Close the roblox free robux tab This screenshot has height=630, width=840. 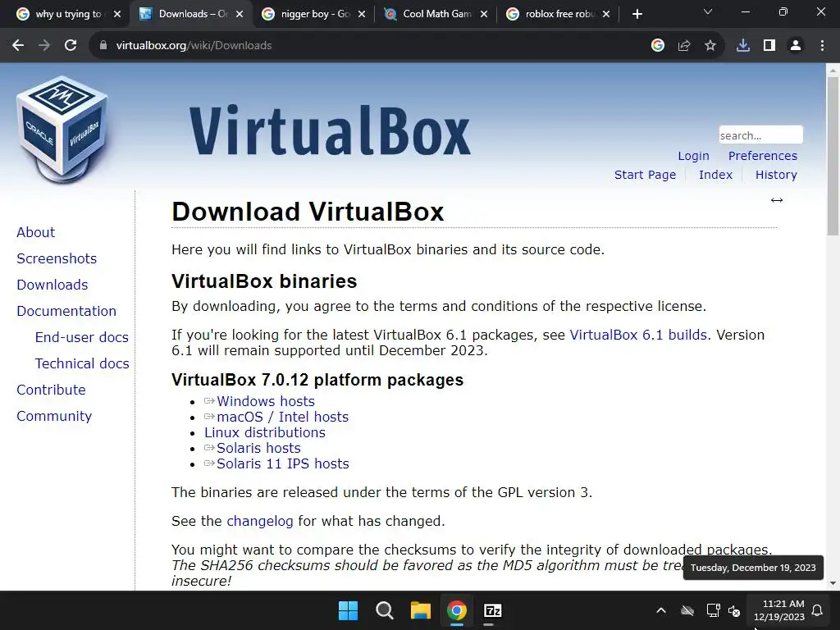point(606,15)
